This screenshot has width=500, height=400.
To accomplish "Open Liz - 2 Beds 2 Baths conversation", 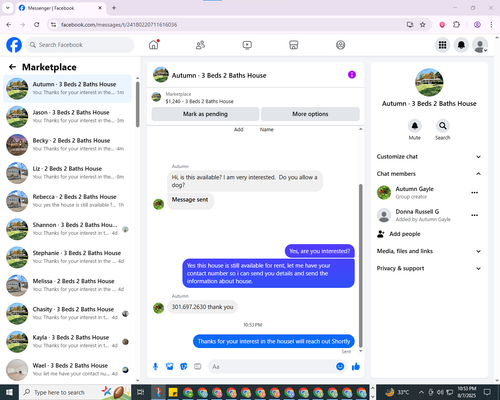I will click(68, 173).
